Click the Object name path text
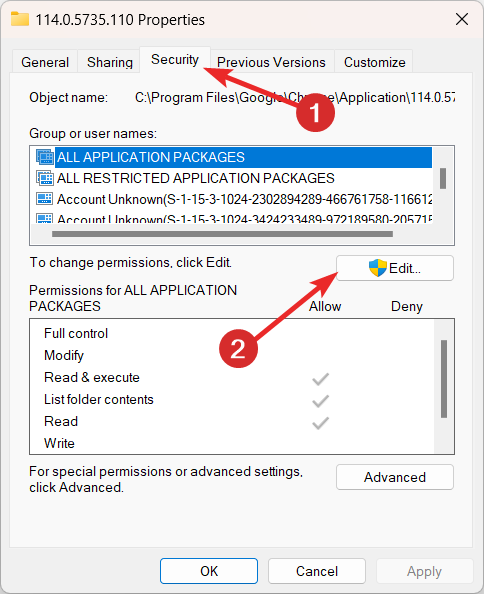484x594 pixels. point(295,98)
